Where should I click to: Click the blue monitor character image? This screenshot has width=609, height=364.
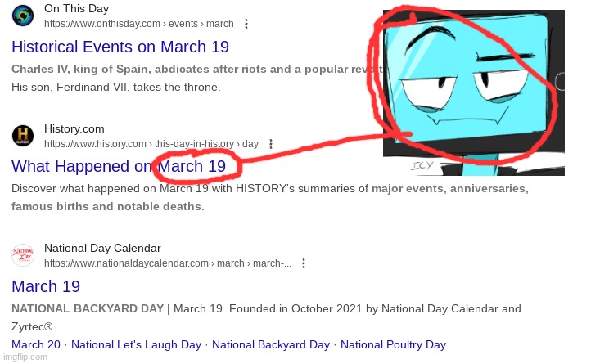click(474, 92)
